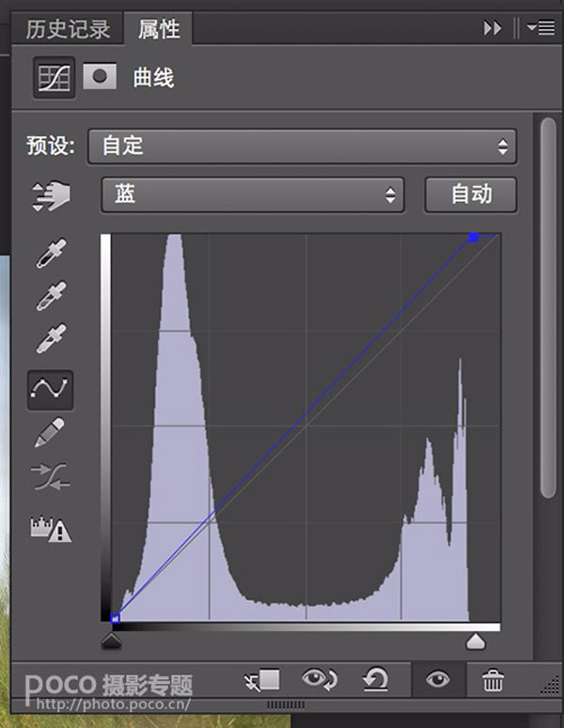This screenshot has width=564, height=728.
Task: Click the smooth curve values icon
Action: point(50,477)
